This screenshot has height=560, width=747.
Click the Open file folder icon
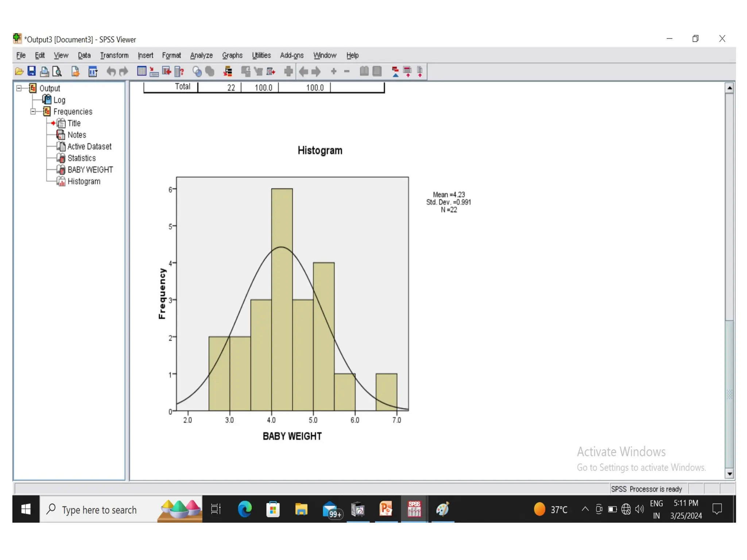pyautogui.click(x=19, y=71)
